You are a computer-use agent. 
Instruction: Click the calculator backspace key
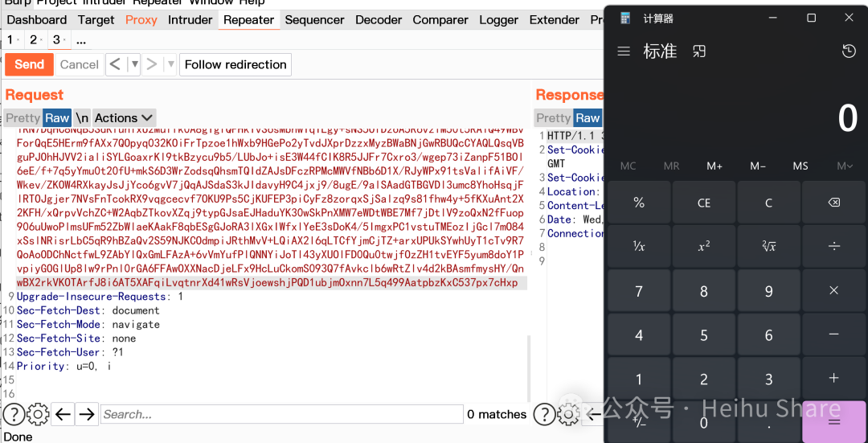[833, 203]
